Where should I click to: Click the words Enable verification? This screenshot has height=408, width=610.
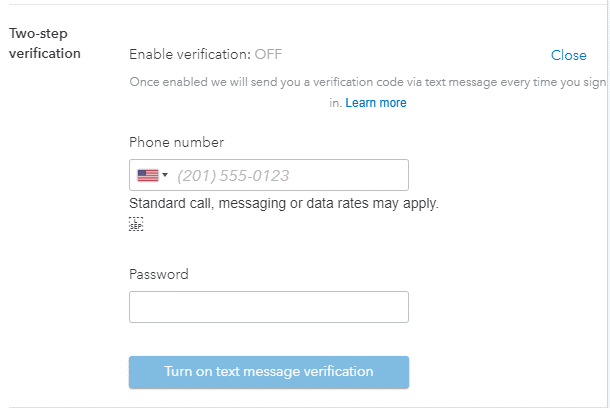pos(189,55)
